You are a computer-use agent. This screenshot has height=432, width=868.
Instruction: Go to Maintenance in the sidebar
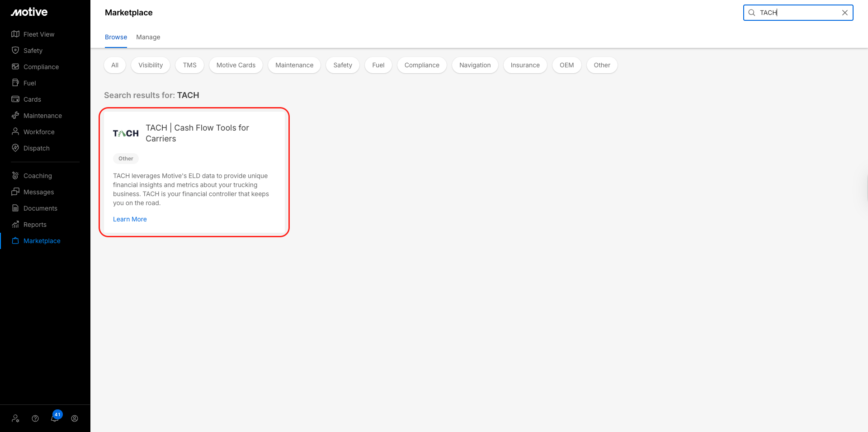point(42,116)
